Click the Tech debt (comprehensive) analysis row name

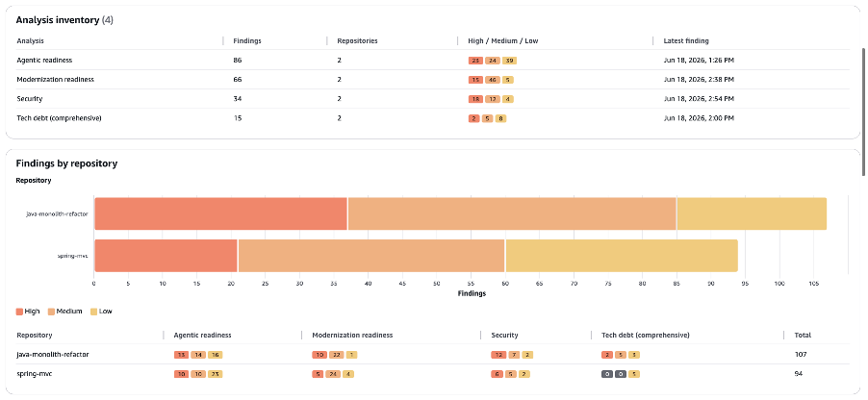click(x=60, y=118)
